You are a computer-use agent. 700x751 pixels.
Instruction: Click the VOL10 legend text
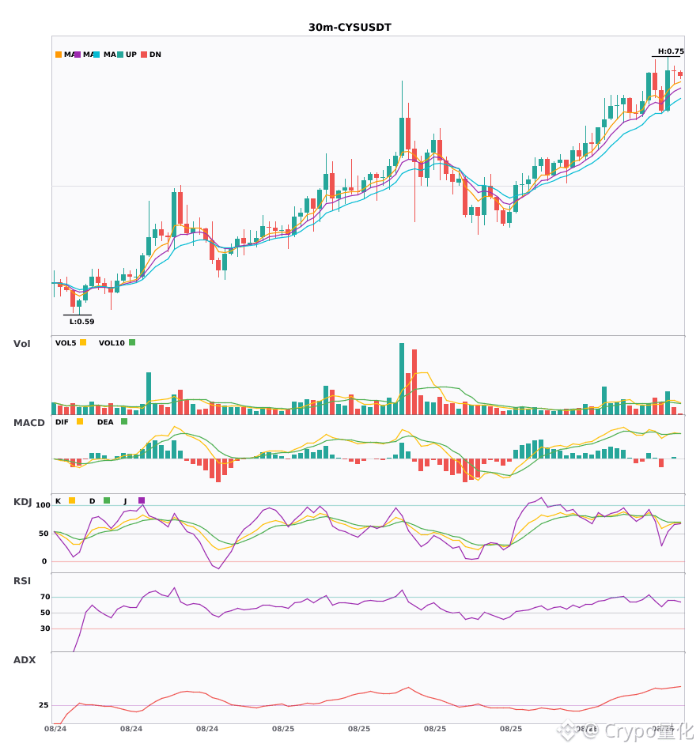tap(112, 343)
